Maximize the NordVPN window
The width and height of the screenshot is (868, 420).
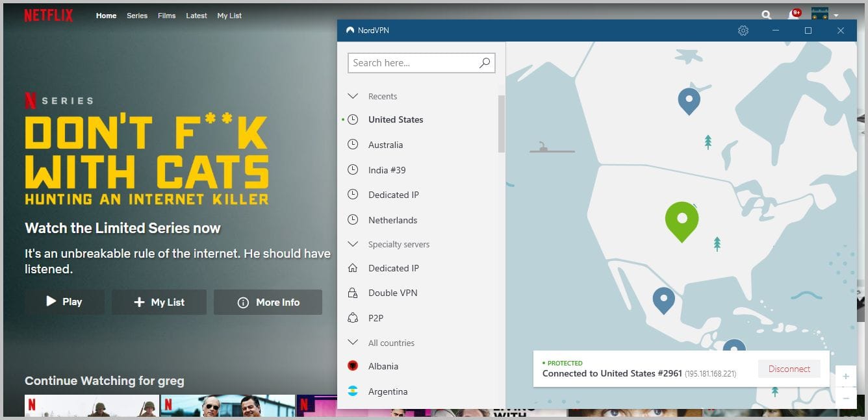pyautogui.click(x=808, y=31)
